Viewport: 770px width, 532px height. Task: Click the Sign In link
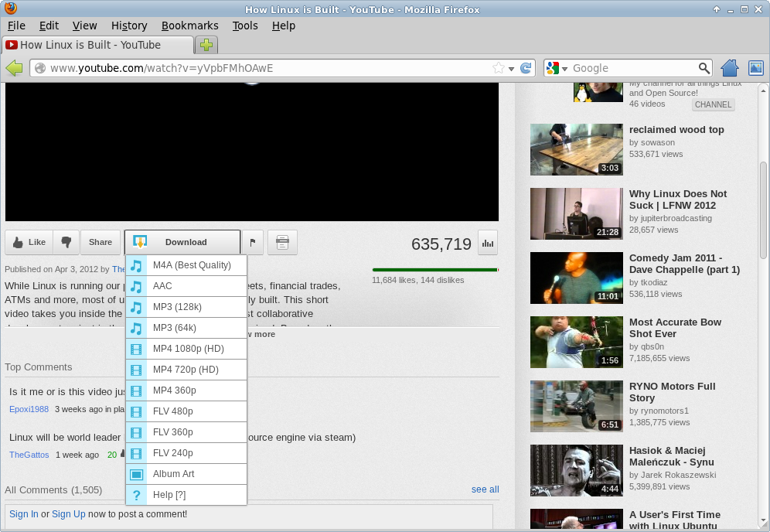point(23,513)
